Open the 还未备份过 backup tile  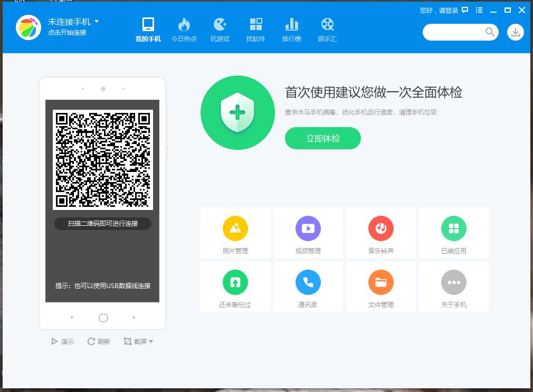pos(235,286)
